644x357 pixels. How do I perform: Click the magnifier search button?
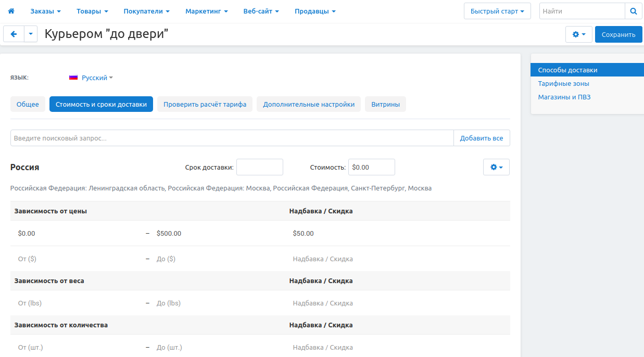pyautogui.click(x=633, y=11)
